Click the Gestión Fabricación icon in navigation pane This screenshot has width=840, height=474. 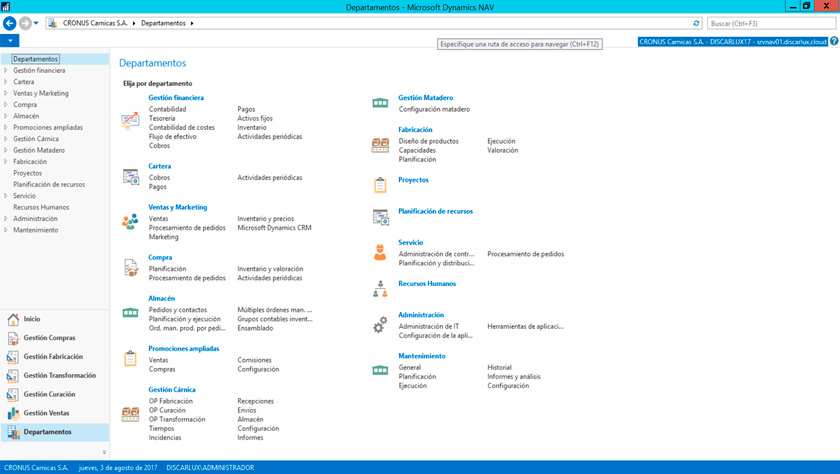[x=13, y=357]
